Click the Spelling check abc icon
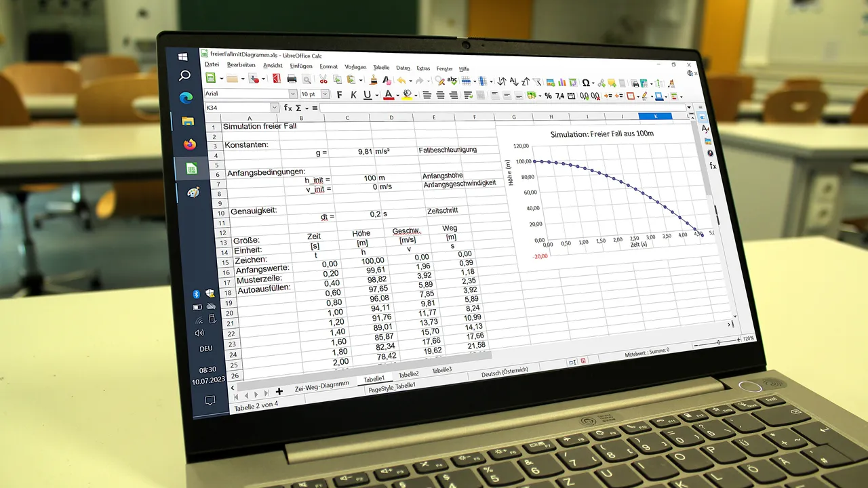868x488 pixels. pos(453,81)
